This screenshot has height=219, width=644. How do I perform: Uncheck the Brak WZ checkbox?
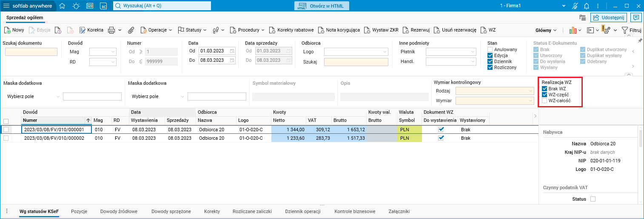544,89
